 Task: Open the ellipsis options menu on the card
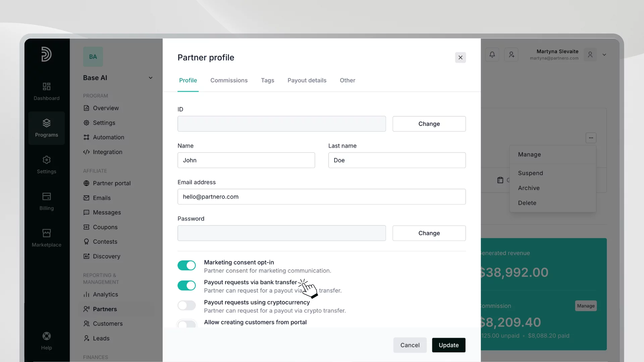point(591,138)
